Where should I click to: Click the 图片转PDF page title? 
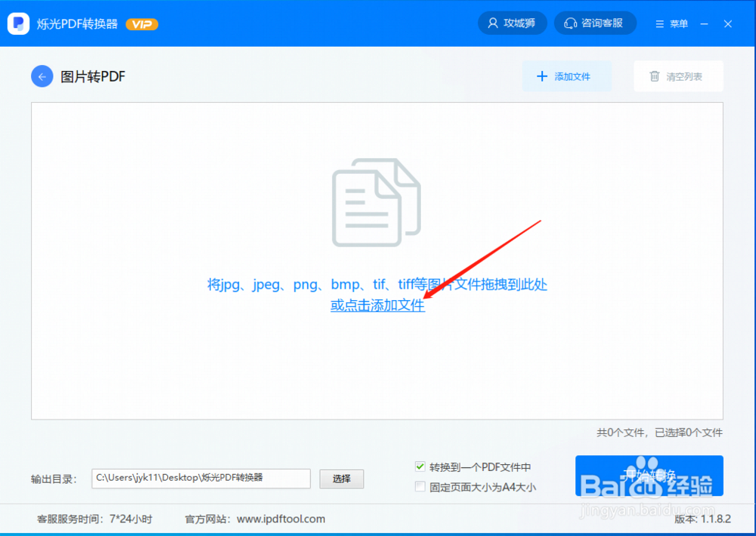(93, 76)
